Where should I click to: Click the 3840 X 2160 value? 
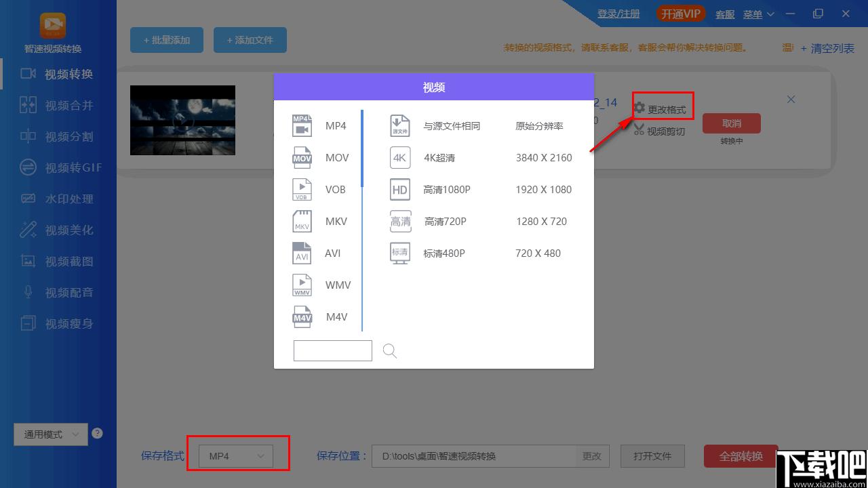(x=544, y=158)
